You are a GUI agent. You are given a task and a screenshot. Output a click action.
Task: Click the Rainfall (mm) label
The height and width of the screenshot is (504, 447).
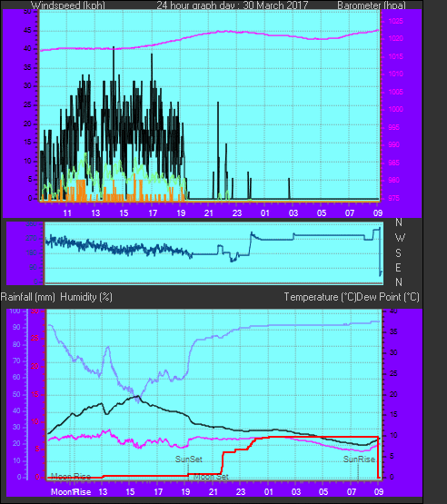point(27,297)
